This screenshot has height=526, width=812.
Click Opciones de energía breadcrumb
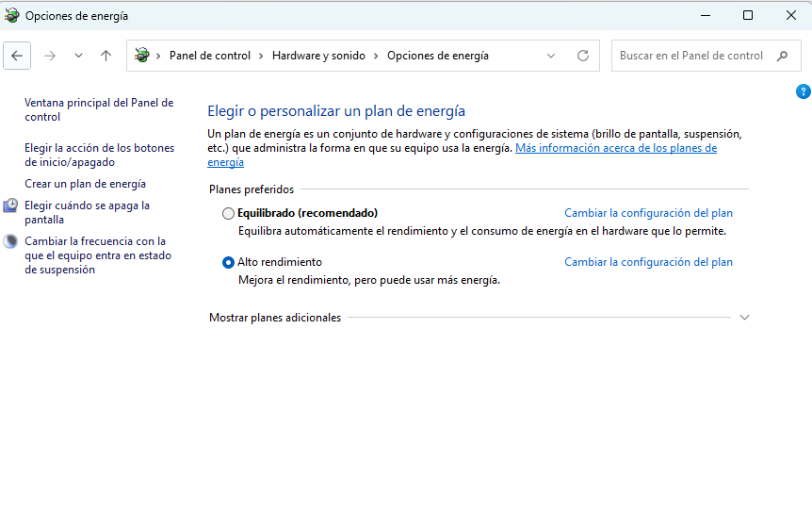[438, 56]
